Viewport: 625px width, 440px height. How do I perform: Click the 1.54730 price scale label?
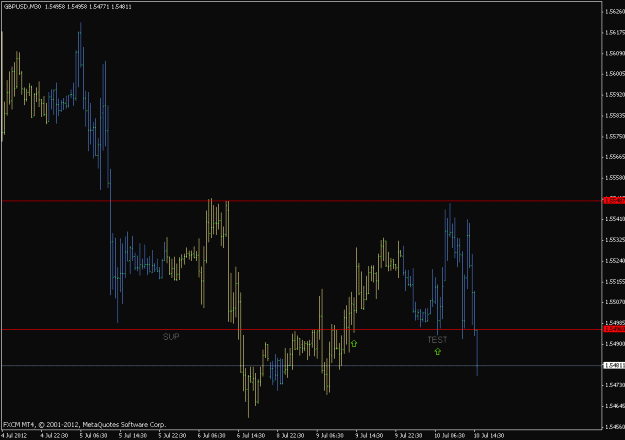coord(615,385)
